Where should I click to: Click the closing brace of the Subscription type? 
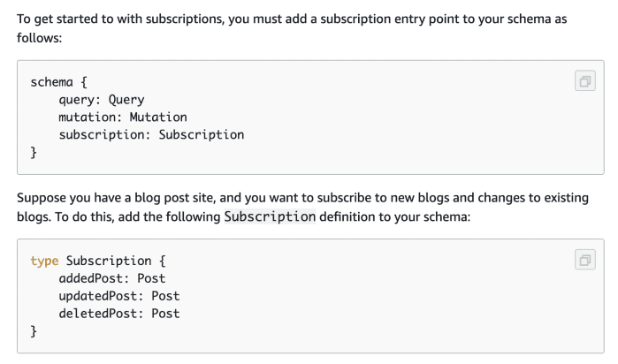pos(34,331)
